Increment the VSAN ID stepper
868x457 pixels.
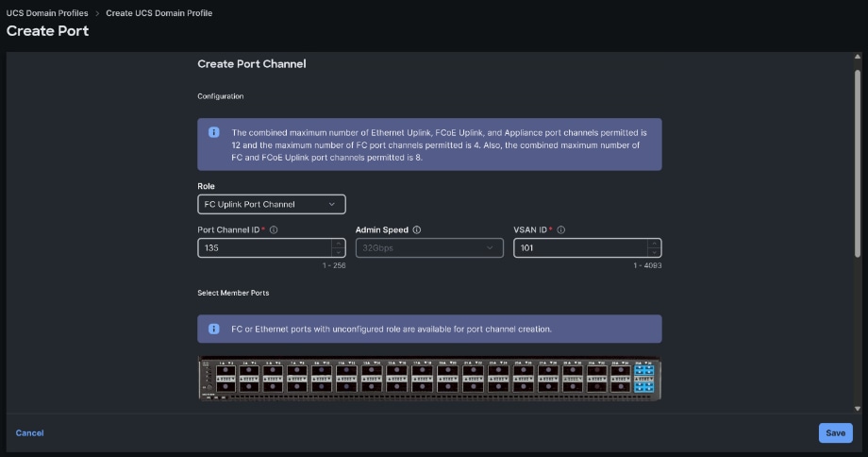(654, 244)
